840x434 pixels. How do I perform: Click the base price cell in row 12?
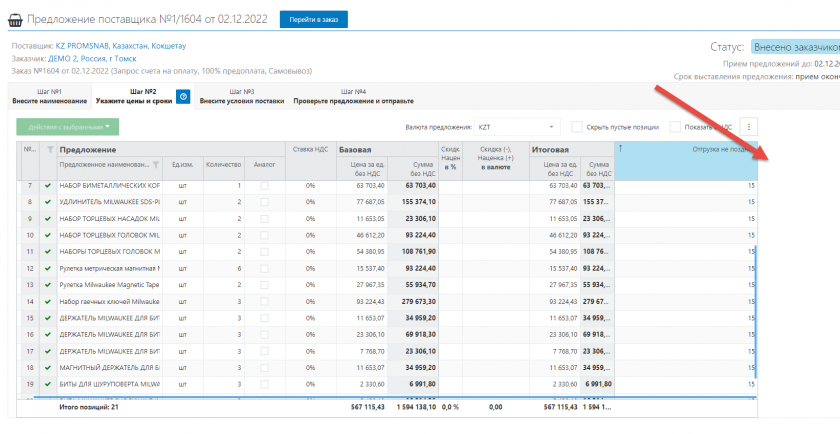(x=363, y=268)
